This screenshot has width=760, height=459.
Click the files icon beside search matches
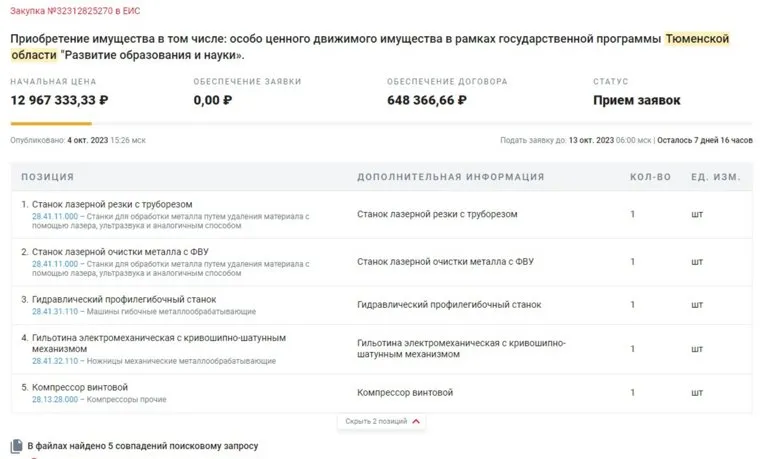16,445
